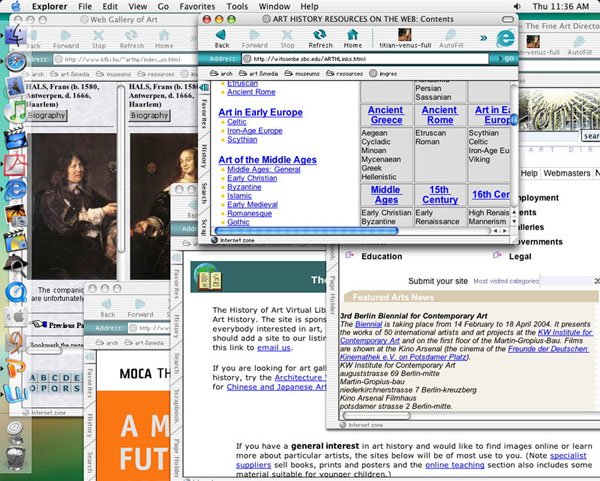Click Fine Art Directory horizontal scrollbar thumb
Viewport: 600px width, 481px height.
tap(377, 415)
